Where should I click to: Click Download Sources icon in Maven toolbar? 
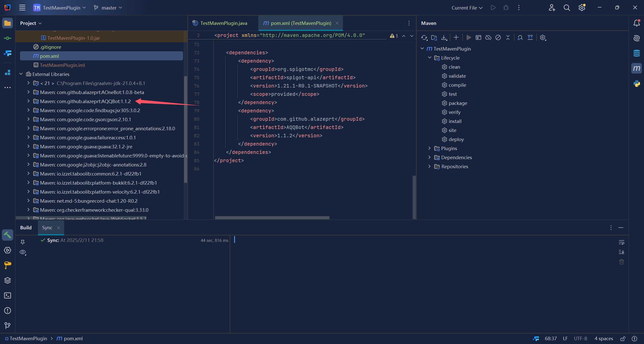click(444, 38)
